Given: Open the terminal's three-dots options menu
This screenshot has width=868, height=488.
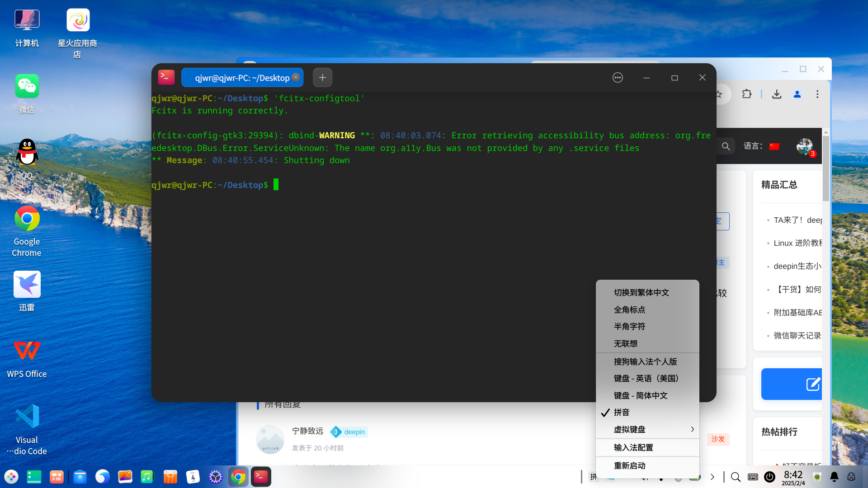Looking at the screenshot, I should [x=618, y=78].
